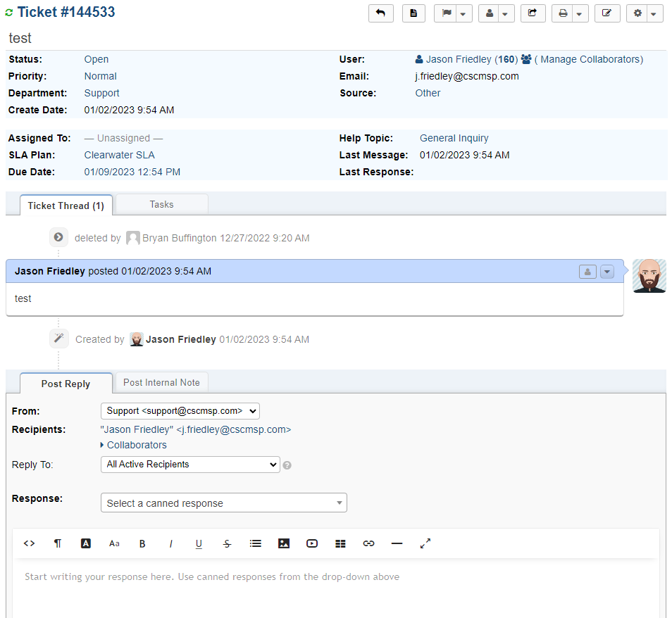Click the reply arrow icon in ticket header
This screenshot has height=618, width=672.
coord(380,13)
